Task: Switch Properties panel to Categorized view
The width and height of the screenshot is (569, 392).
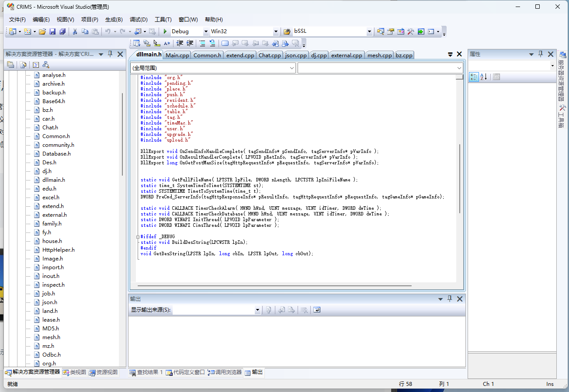Action: (x=474, y=77)
